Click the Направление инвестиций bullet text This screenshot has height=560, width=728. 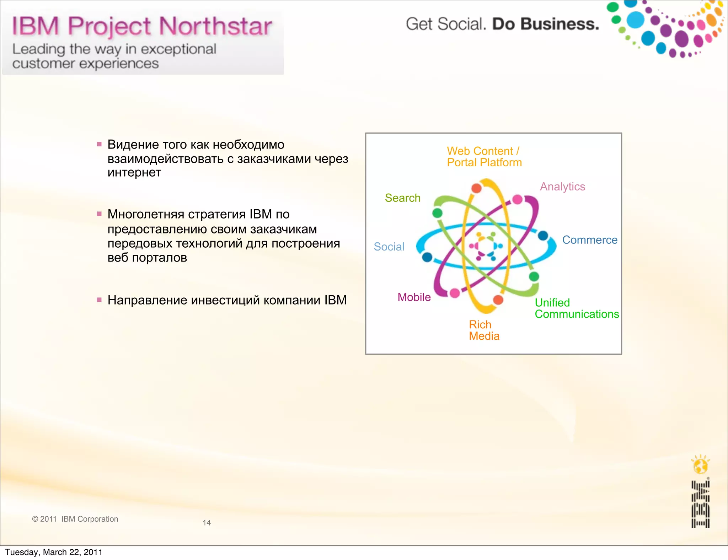point(227,300)
